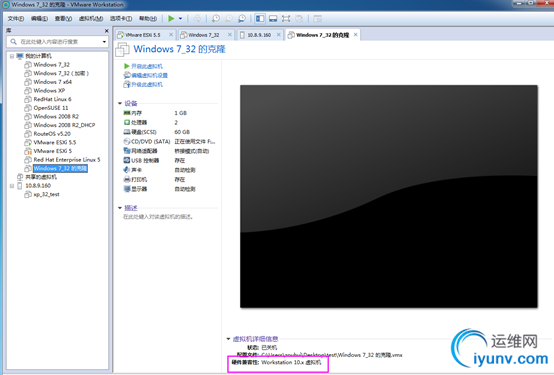
Task: Click 升级此虚拟机 link
Action: click(x=147, y=84)
